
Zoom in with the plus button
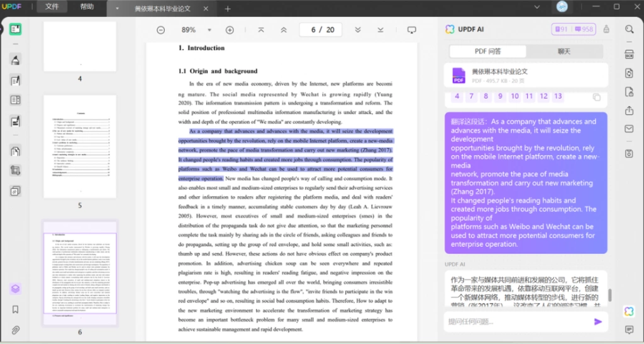(x=230, y=30)
